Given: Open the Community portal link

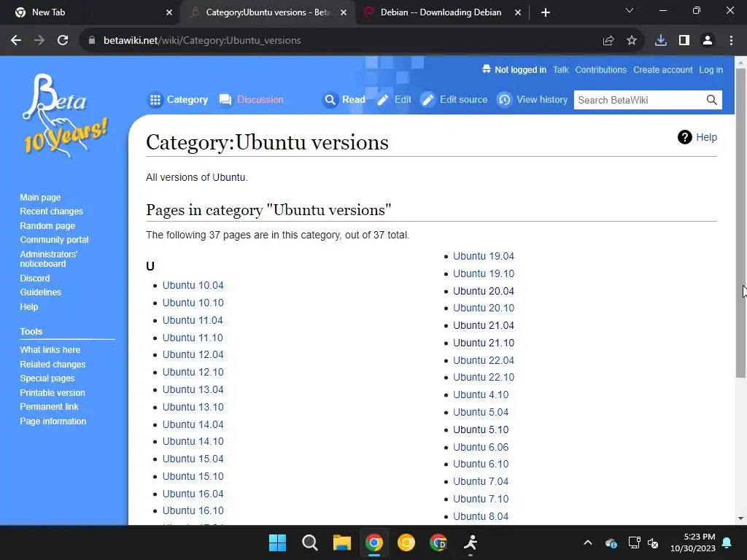Looking at the screenshot, I should tap(54, 239).
